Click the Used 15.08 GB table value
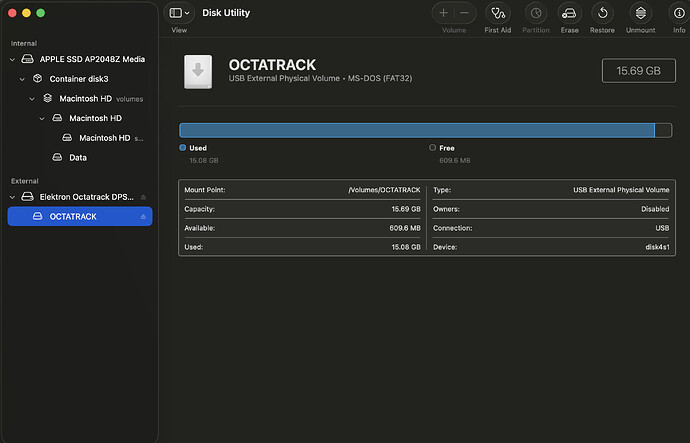 click(x=406, y=247)
